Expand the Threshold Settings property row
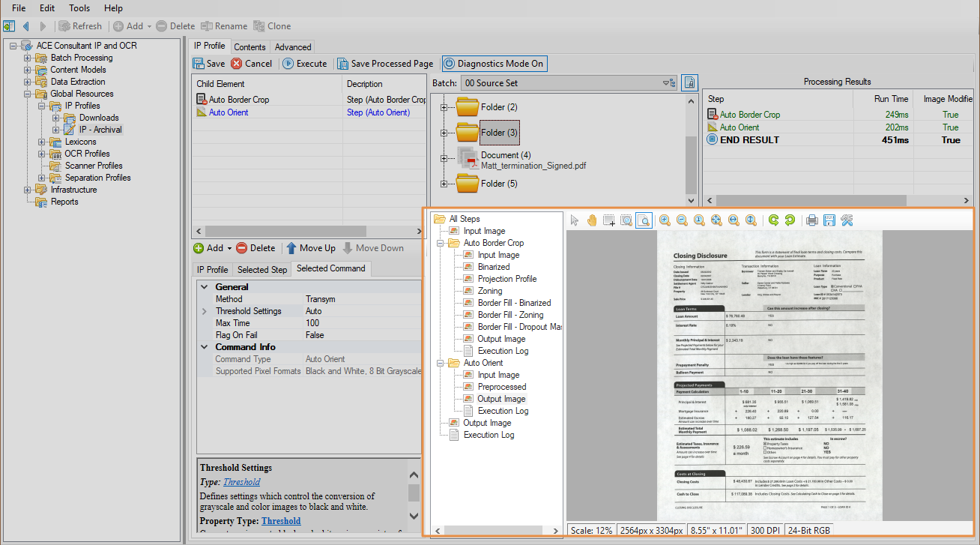The image size is (980, 545). [x=204, y=311]
